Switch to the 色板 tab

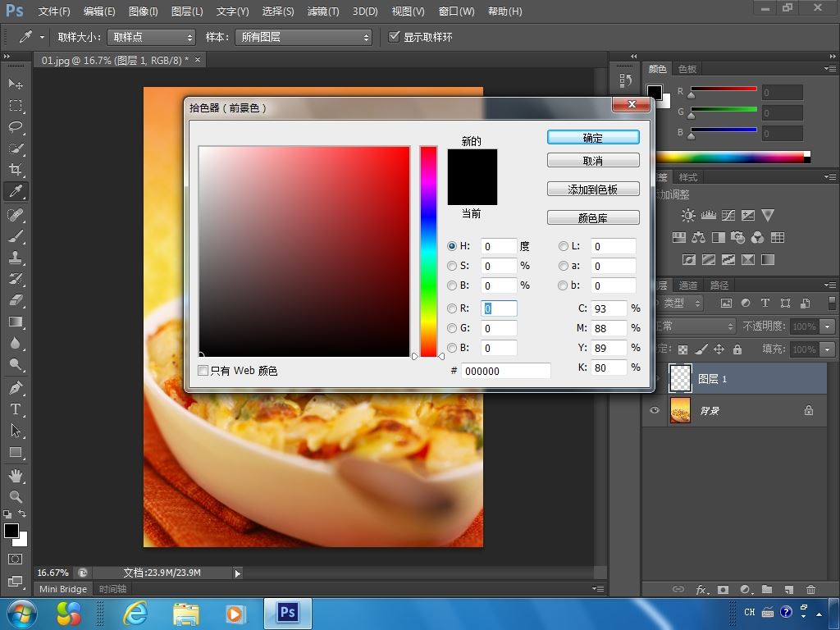pos(687,69)
